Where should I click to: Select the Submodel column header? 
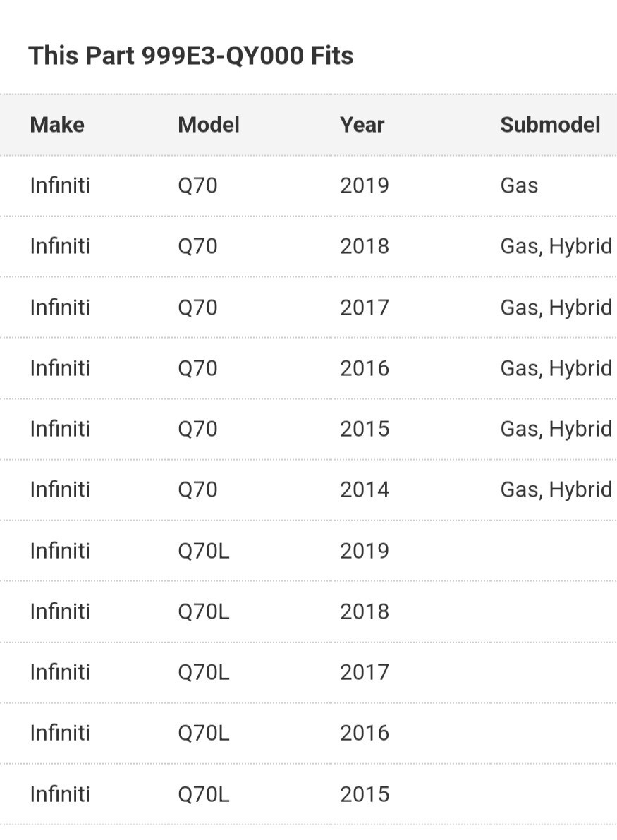(x=550, y=125)
